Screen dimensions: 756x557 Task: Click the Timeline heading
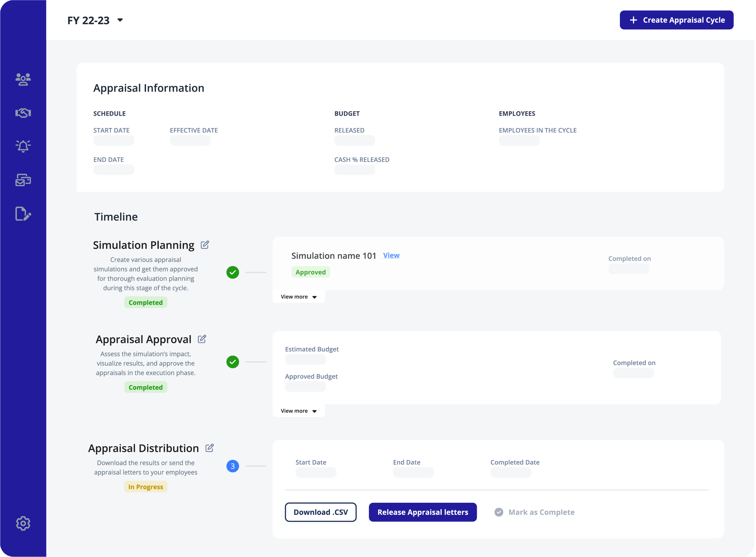pyautogui.click(x=116, y=216)
